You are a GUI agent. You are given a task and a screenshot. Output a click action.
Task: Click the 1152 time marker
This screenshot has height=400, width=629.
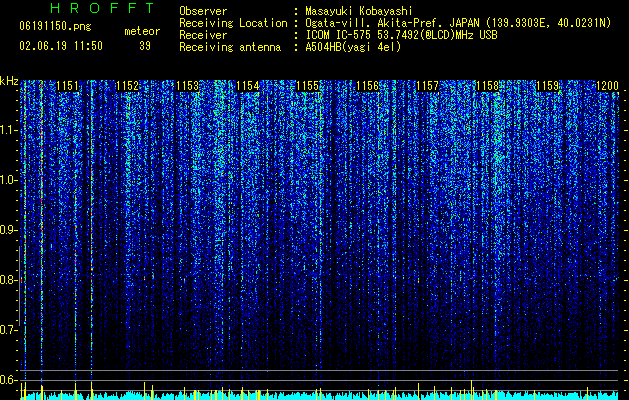[x=128, y=86]
